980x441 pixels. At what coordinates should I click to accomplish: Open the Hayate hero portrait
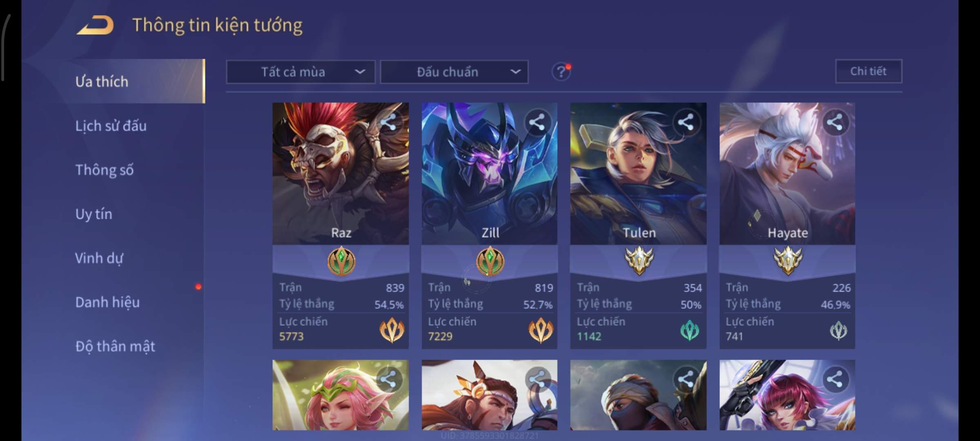787,174
